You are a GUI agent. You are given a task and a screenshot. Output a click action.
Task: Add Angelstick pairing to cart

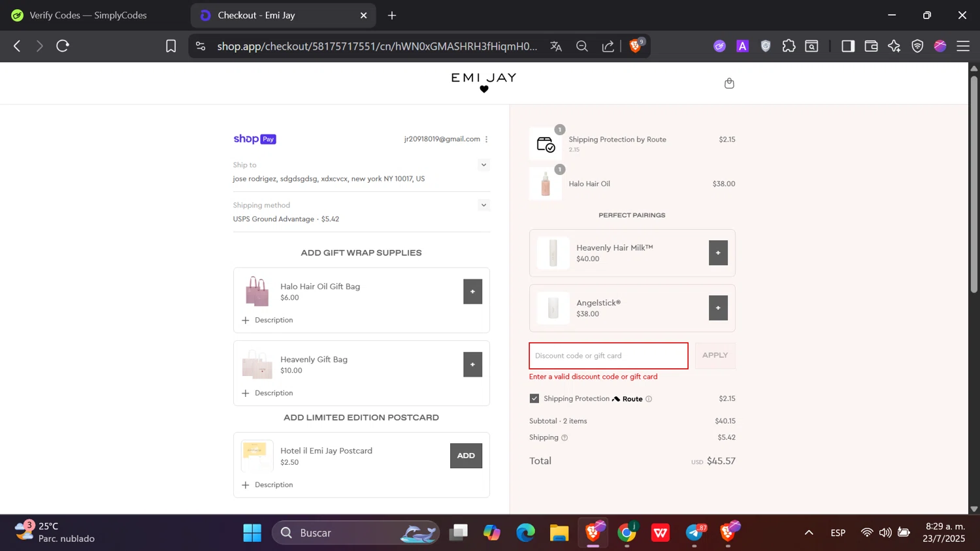pos(718,307)
